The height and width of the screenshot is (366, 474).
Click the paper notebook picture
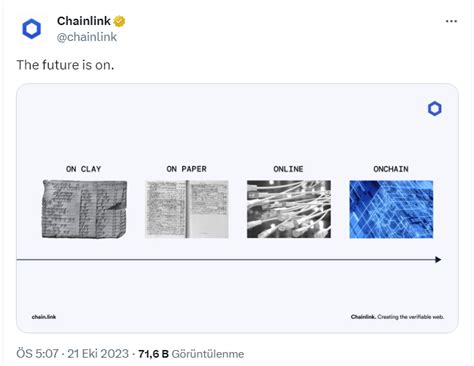tap(187, 209)
